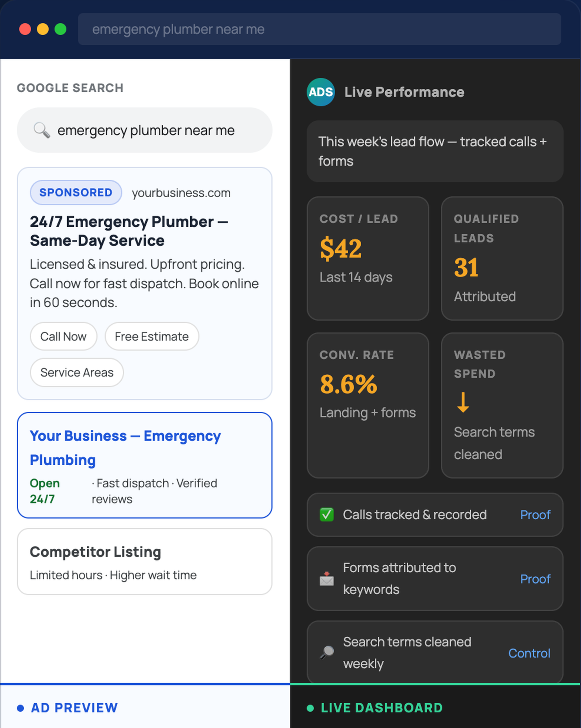Click the red window dot in title bar
Screen dimensions: 581x728
coord(25,29)
